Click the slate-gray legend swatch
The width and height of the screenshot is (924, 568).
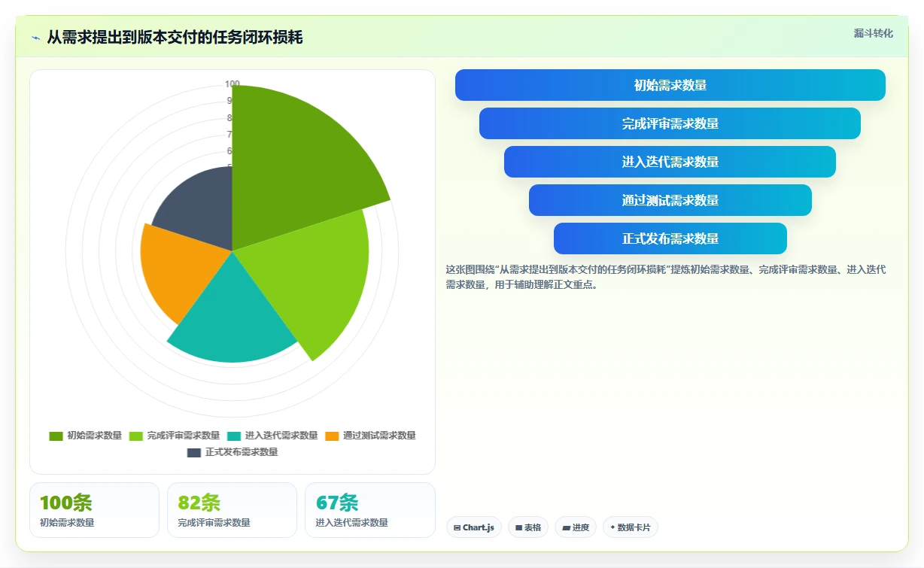[194, 452]
